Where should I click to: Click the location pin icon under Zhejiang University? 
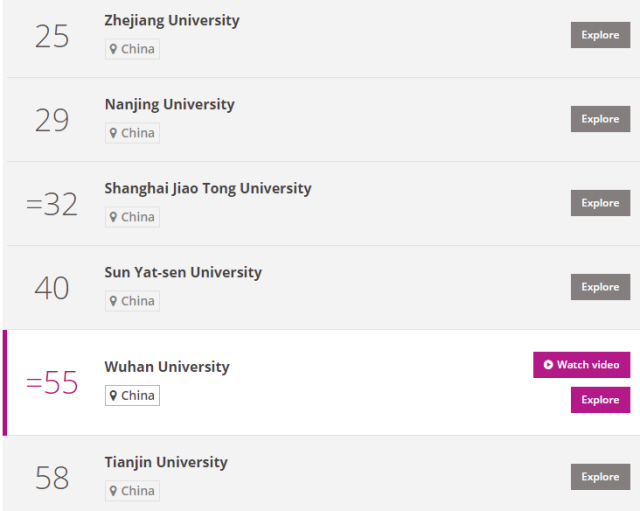click(x=114, y=49)
